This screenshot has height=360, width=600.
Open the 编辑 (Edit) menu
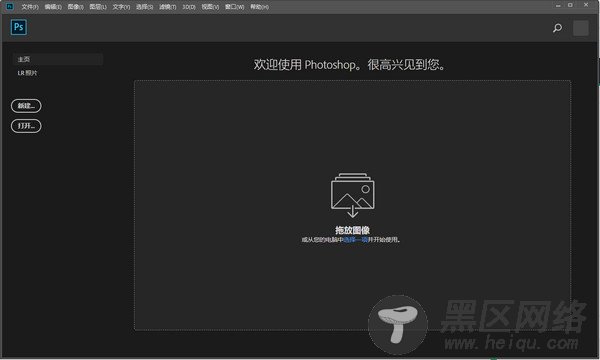click(x=53, y=7)
